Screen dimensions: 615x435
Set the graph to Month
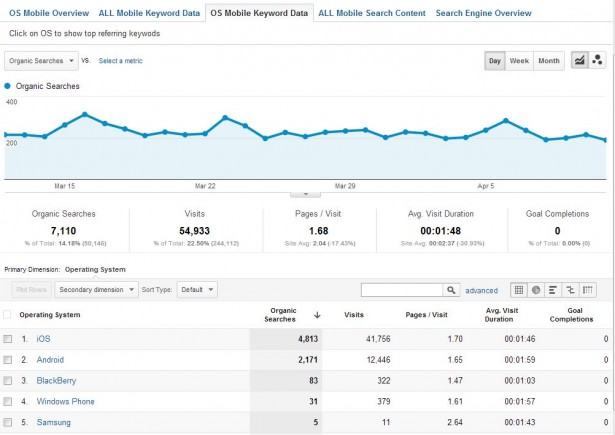point(549,61)
